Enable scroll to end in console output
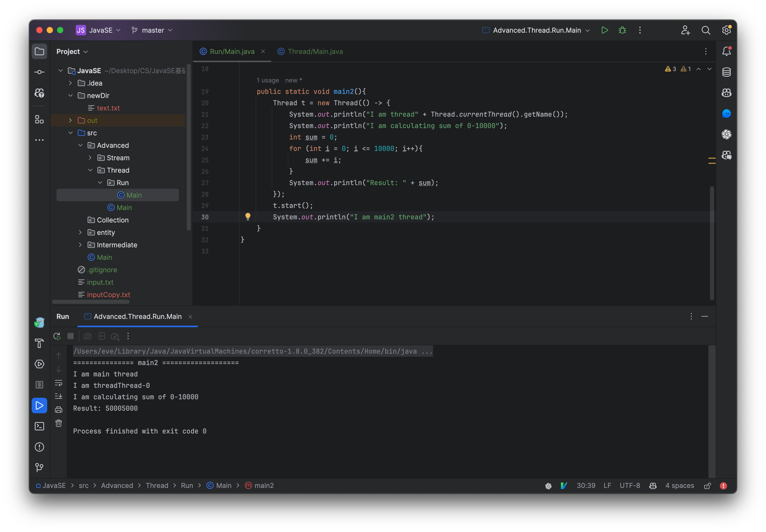The width and height of the screenshot is (766, 532). point(59,396)
